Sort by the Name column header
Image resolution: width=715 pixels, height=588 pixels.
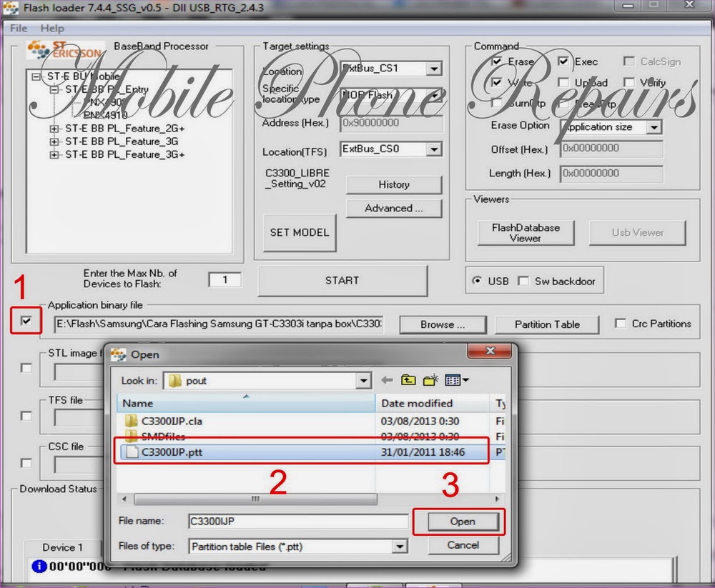coord(246,403)
